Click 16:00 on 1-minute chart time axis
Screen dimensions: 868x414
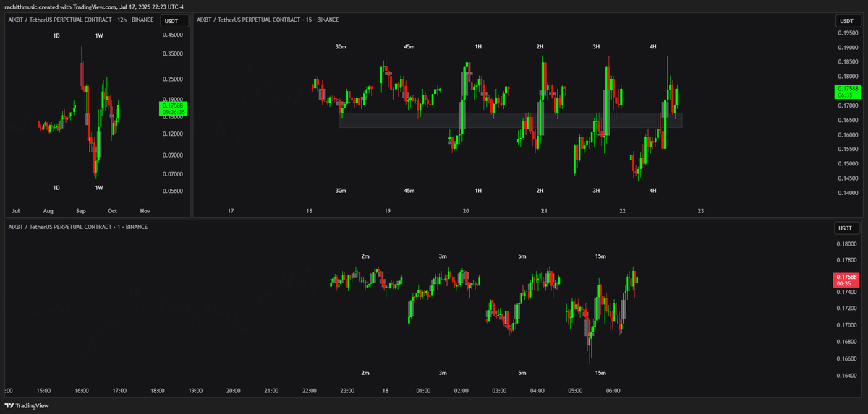point(81,391)
